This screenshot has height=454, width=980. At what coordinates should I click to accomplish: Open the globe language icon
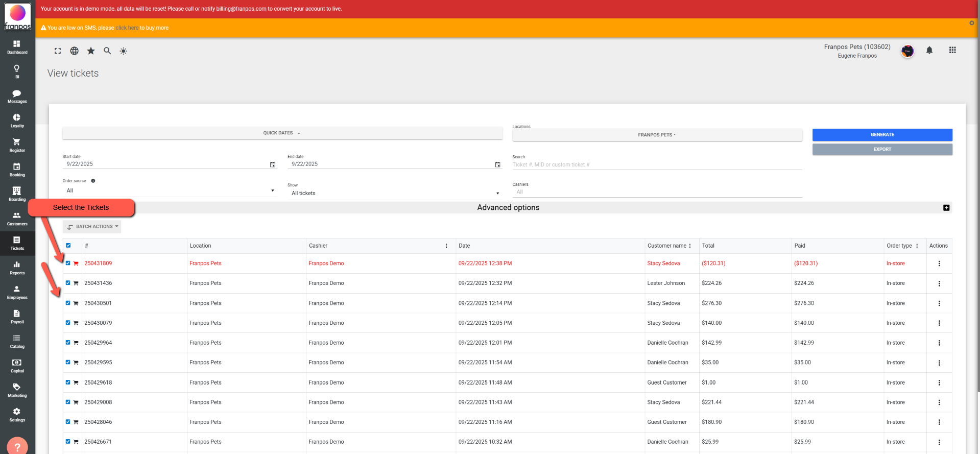(74, 51)
